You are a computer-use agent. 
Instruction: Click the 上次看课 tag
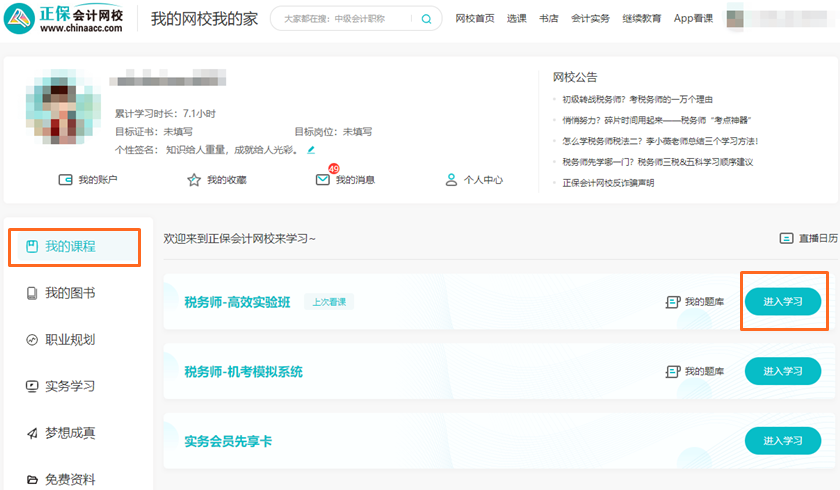coord(329,302)
